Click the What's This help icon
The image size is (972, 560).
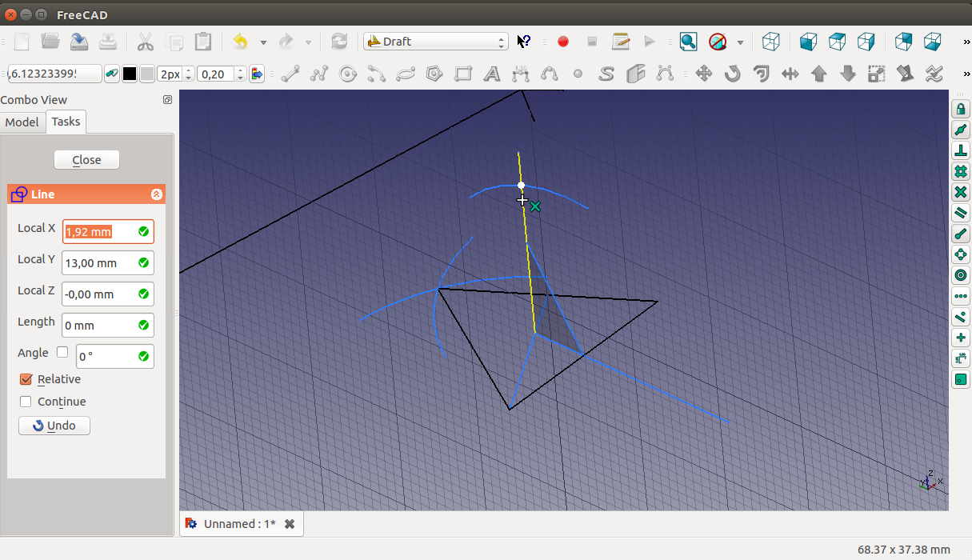[524, 42]
